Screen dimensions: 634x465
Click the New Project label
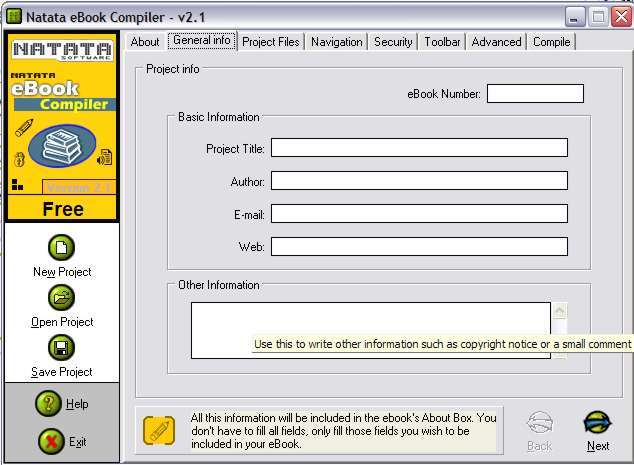click(62, 272)
